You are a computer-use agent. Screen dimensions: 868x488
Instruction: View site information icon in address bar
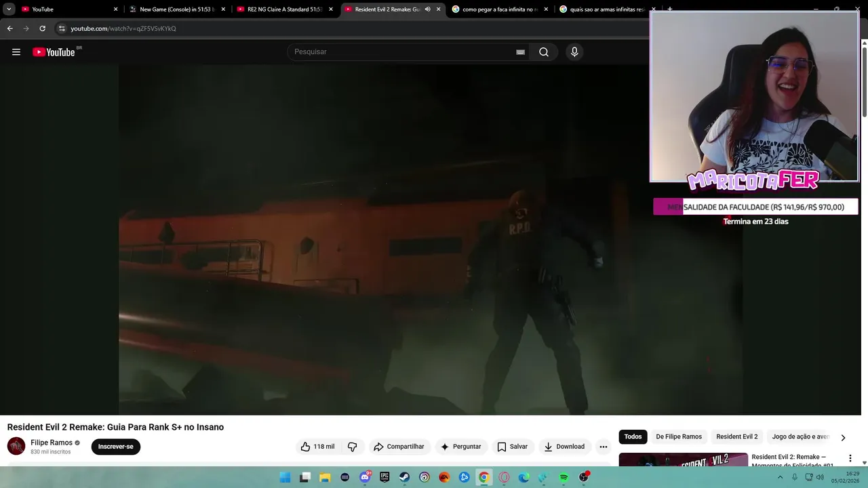coord(62,28)
